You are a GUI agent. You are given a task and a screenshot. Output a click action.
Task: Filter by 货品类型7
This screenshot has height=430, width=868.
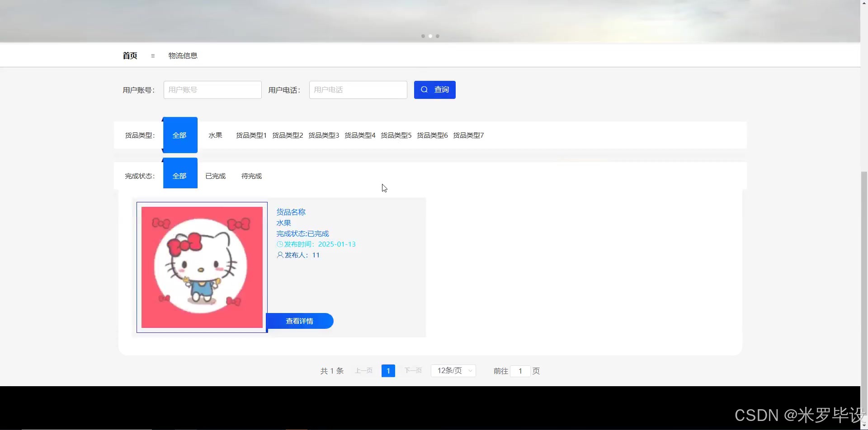(x=468, y=135)
